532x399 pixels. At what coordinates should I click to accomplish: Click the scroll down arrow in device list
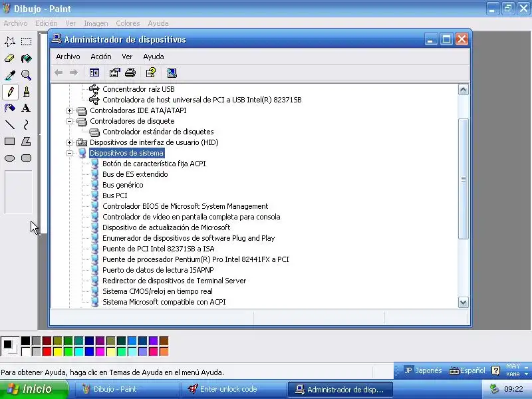pyautogui.click(x=463, y=303)
